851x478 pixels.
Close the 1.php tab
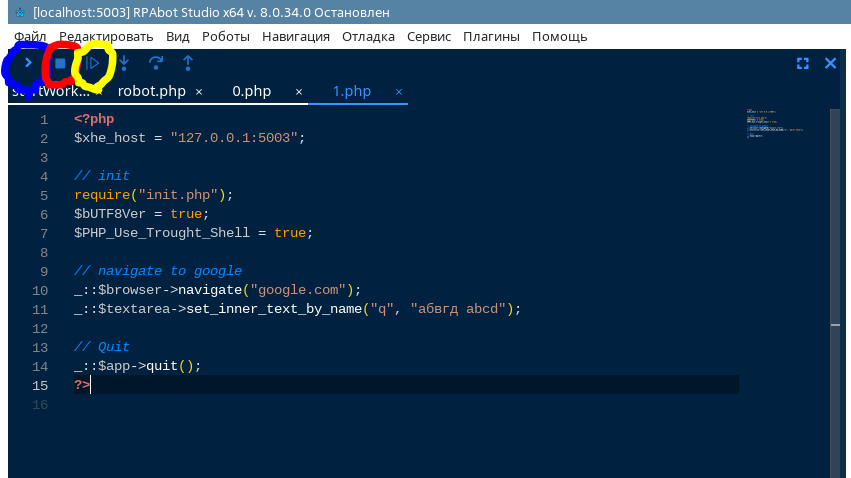399,92
